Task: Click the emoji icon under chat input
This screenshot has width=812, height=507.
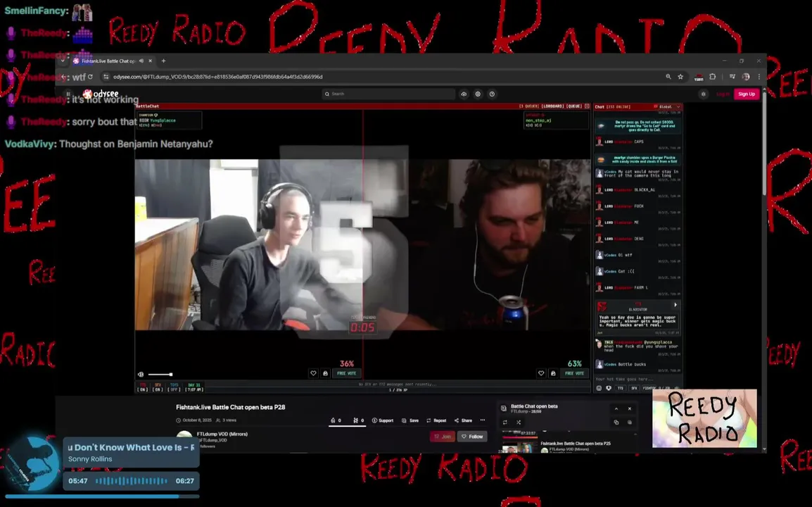Action: [x=600, y=388]
